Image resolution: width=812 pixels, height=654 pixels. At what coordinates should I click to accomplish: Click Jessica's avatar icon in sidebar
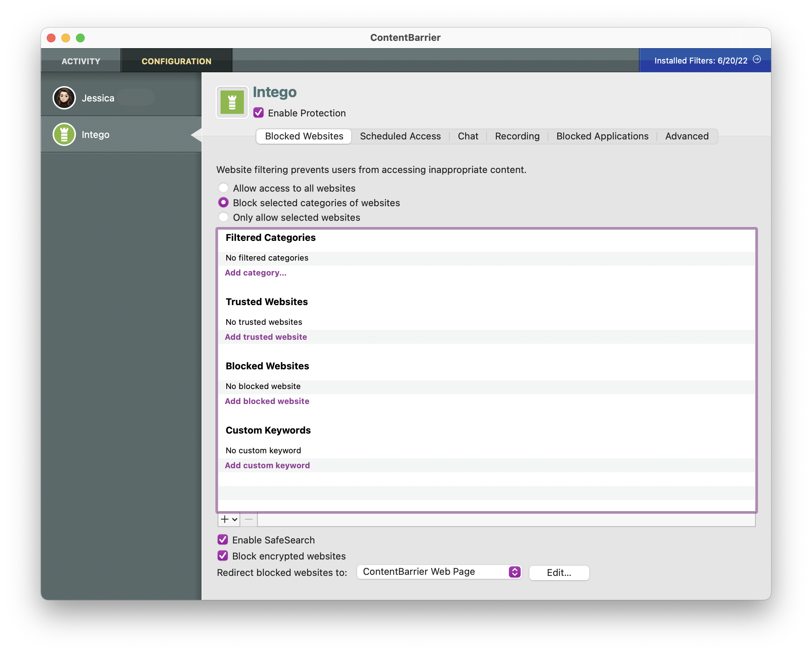click(64, 98)
